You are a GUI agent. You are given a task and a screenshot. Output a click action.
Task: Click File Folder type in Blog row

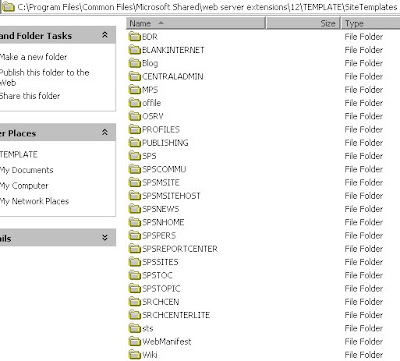(x=364, y=63)
